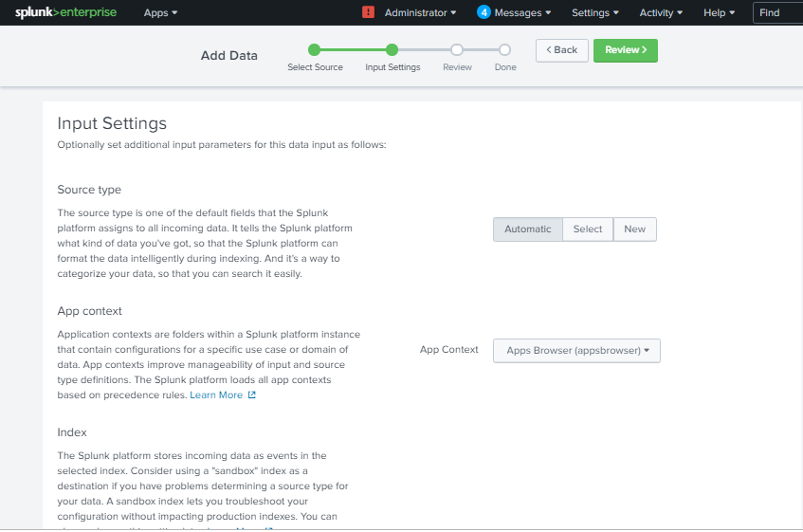Screen dimensions: 803x532
Task: Click the red alert exclamation icon
Action: coord(368,11)
